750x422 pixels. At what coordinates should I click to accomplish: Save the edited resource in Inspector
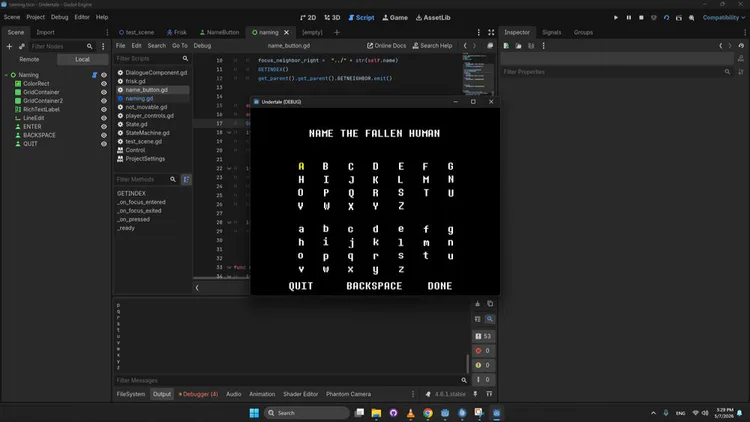tap(531, 46)
